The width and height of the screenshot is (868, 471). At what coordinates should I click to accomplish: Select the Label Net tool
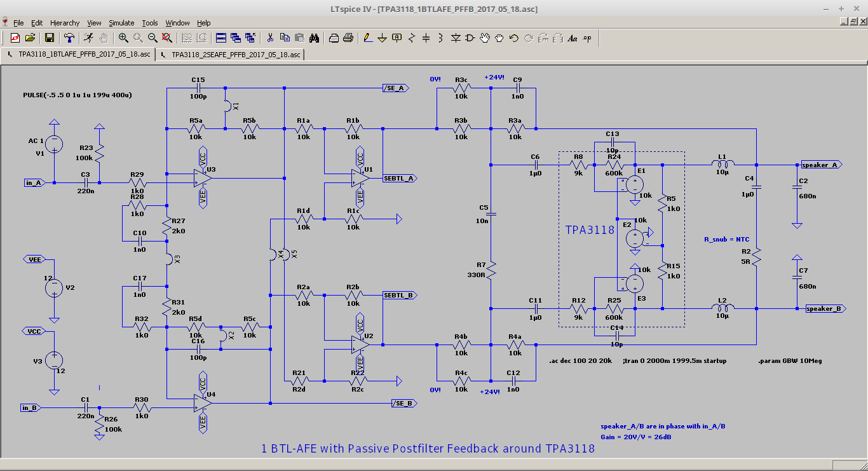click(x=397, y=38)
